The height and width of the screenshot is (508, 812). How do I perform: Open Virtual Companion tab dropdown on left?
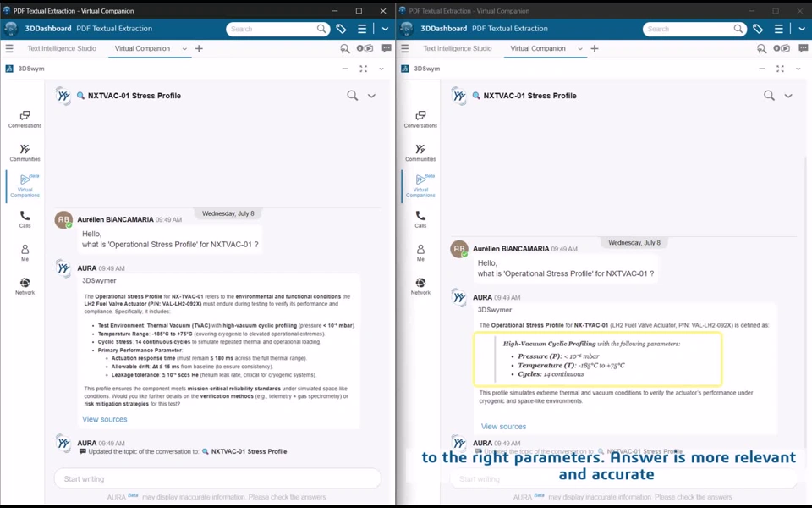(x=184, y=49)
